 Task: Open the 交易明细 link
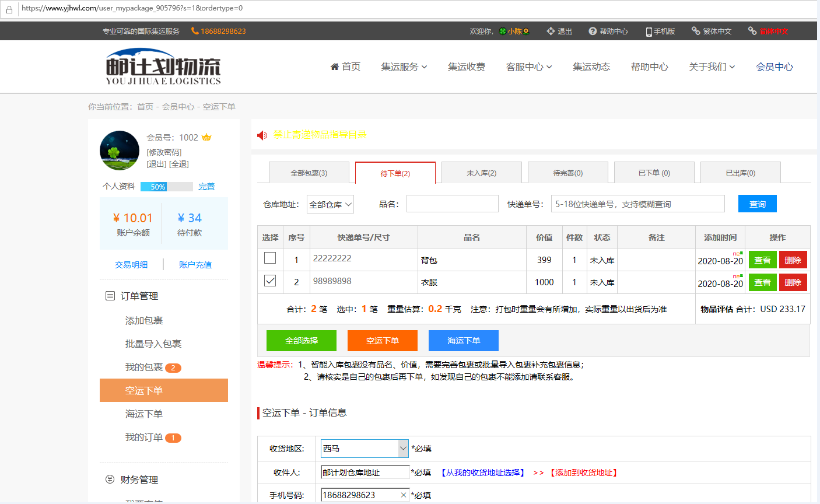(131, 265)
